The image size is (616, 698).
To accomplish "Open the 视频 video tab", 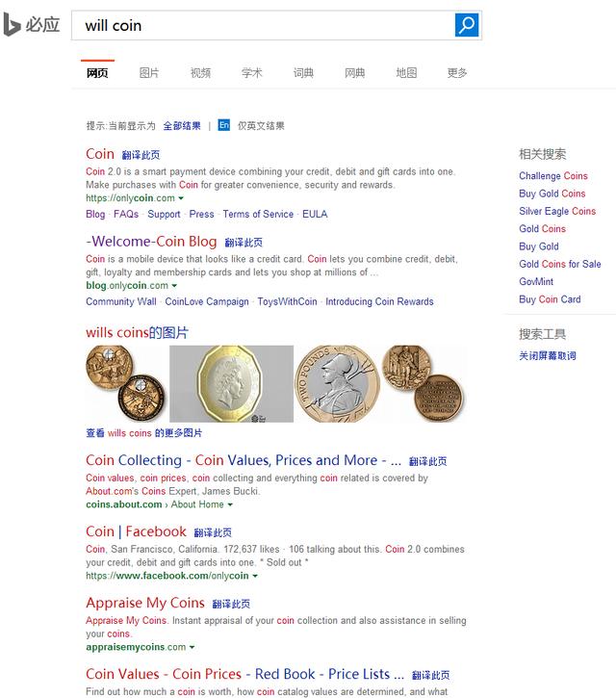I will 200,72.
